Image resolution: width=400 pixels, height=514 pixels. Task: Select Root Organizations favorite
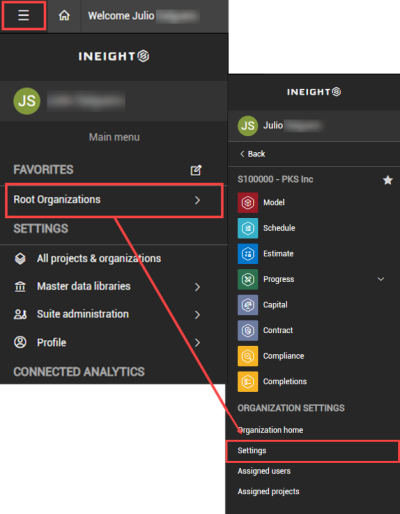tap(114, 200)
